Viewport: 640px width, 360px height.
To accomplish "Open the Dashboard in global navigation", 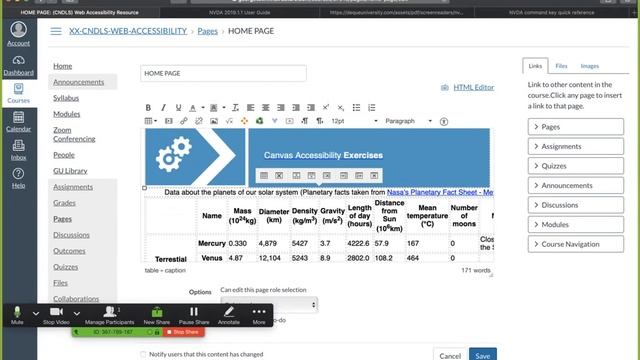I will pyautogui.click(x=18, y=66).
